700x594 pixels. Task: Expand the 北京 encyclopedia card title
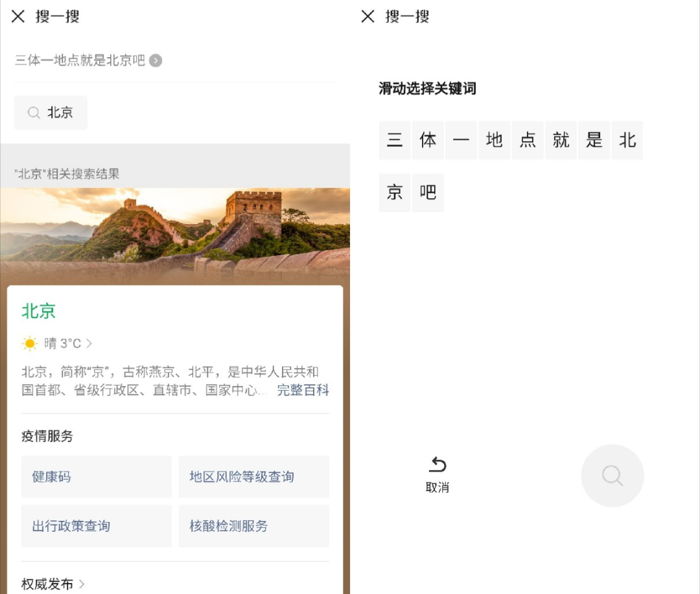[x=39, y=312]
